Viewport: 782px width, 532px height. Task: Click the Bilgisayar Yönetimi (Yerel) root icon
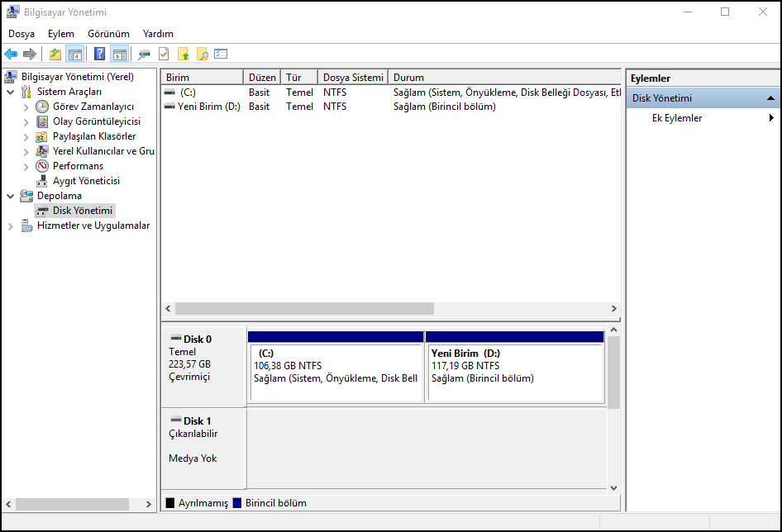tap(11, 77)
